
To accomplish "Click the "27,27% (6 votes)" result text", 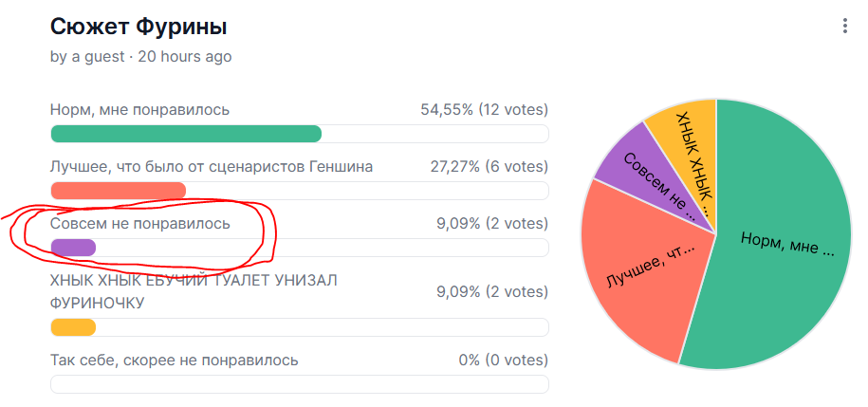I will click(489, 167).
